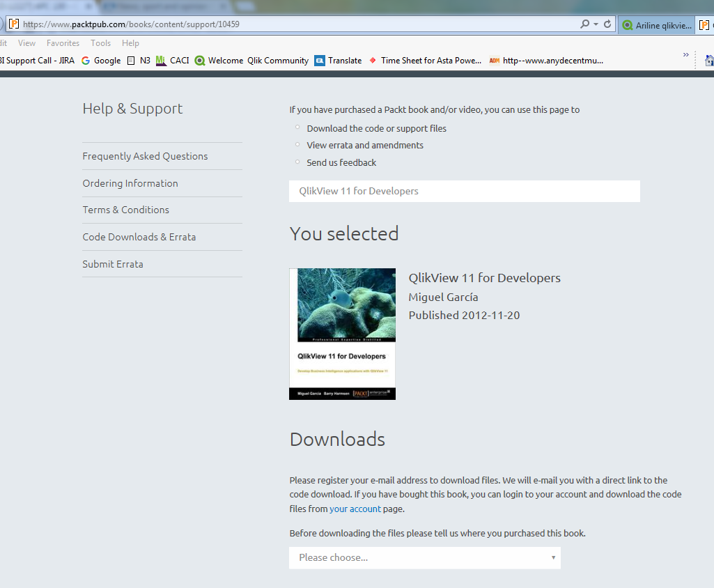This screenshot has height=588, width=714.
Task: Click the red diamond Time Sheet icon
Action: tap(373, 60)
